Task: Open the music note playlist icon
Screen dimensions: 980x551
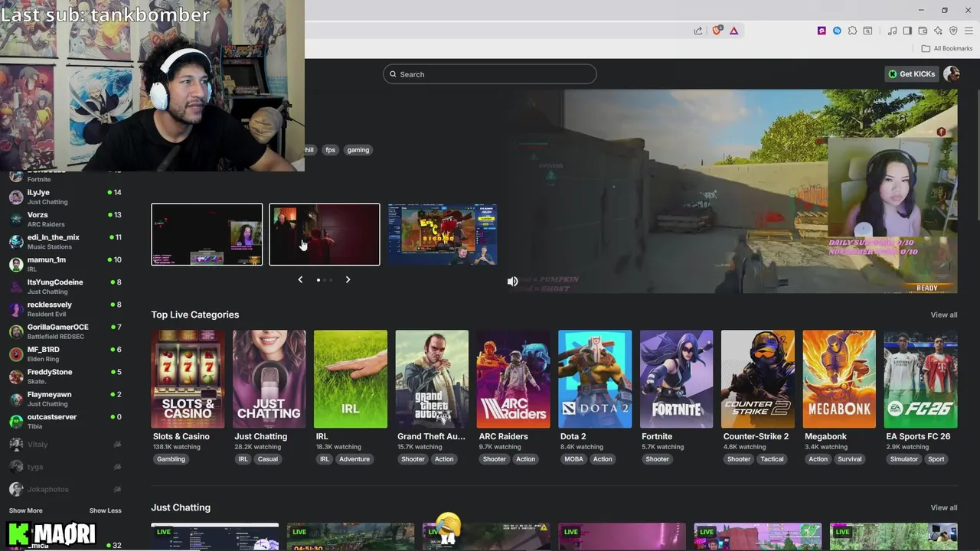Action: coord(892,31)
